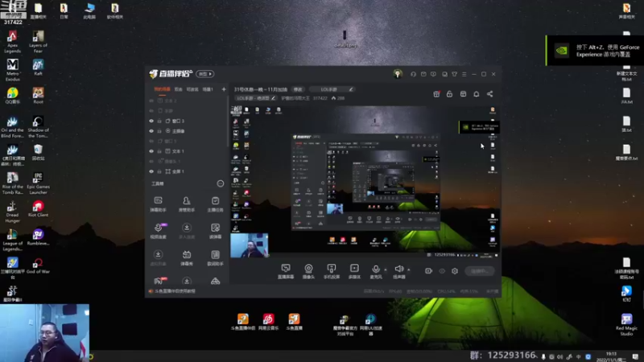This screenshot has width=644, height=362.
Task: Toggle the lock on the 窗口 3 source
Action: [x=159, y=121]
